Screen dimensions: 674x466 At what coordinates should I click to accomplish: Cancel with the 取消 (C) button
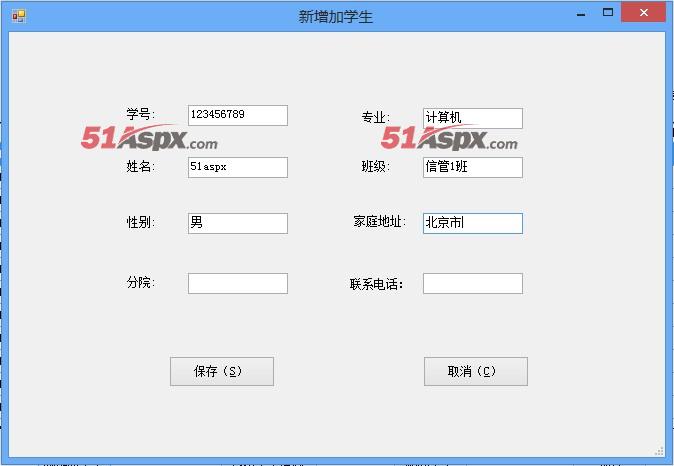pyautogui.click(x=476, y=371)
